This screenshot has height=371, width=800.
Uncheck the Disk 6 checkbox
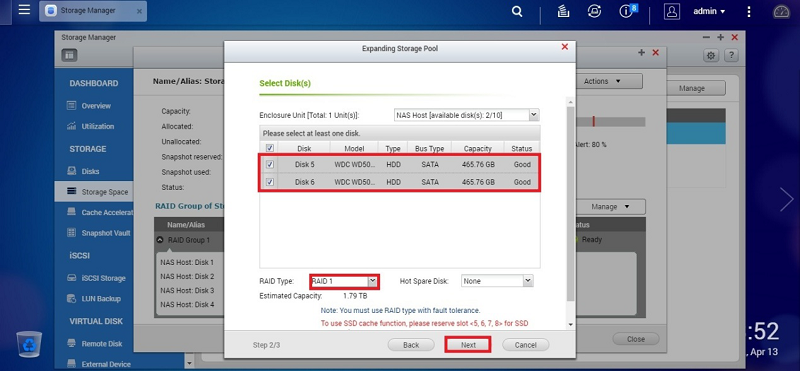coord(270,182)
